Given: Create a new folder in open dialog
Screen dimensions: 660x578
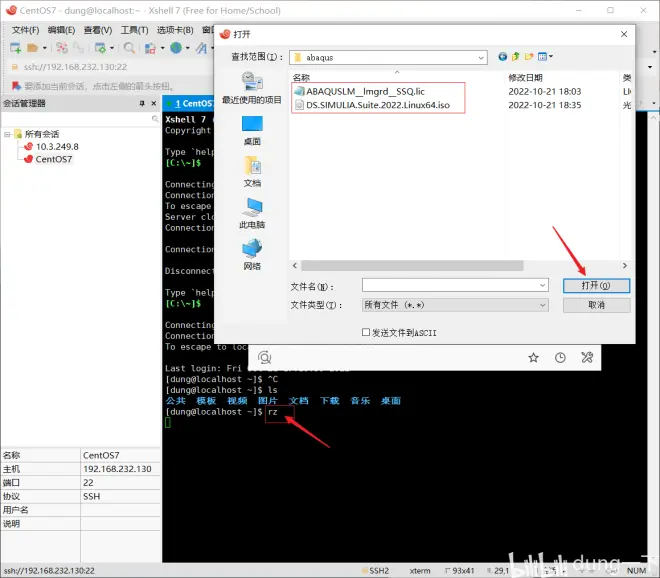Looking at the screenshot, I should pyautogui.click(x=529, y=57).
